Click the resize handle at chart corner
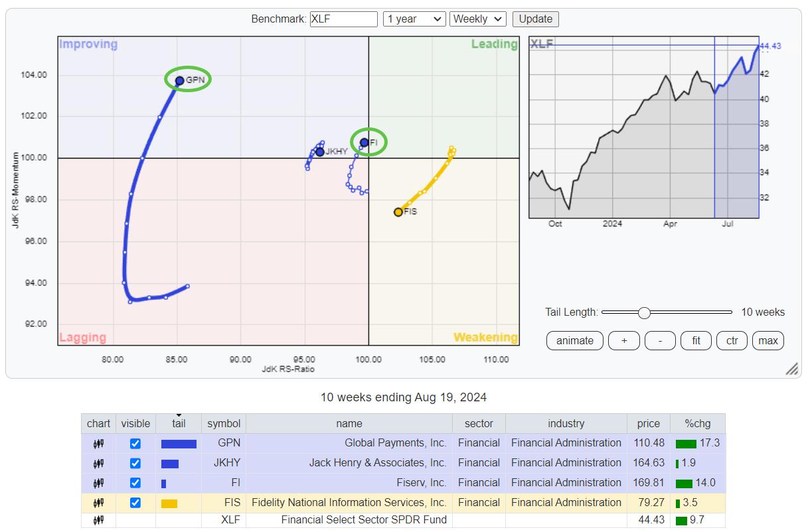Screen dimensions: 808x532 (792, 369)
